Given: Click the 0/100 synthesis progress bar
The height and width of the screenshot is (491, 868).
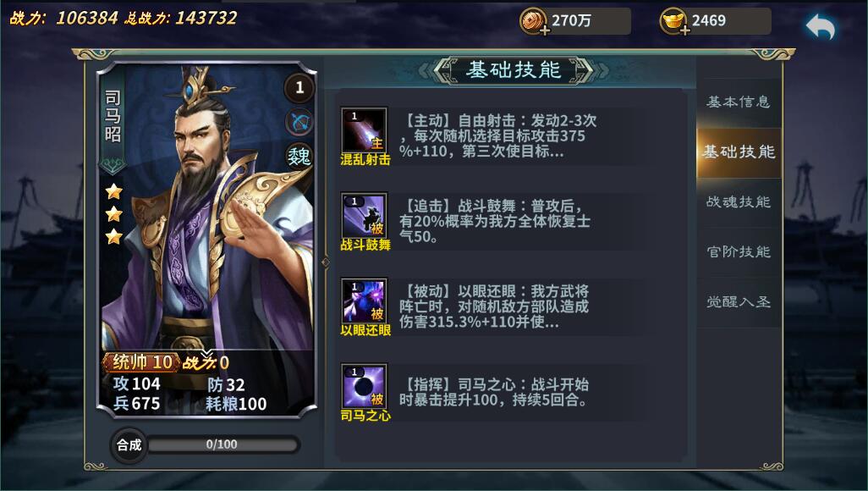Looking at the screenshot, I should tap(222, 444).
